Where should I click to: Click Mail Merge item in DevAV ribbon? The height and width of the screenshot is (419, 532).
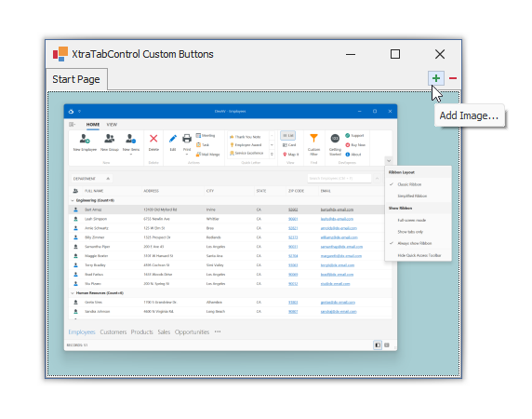(208, 155)
